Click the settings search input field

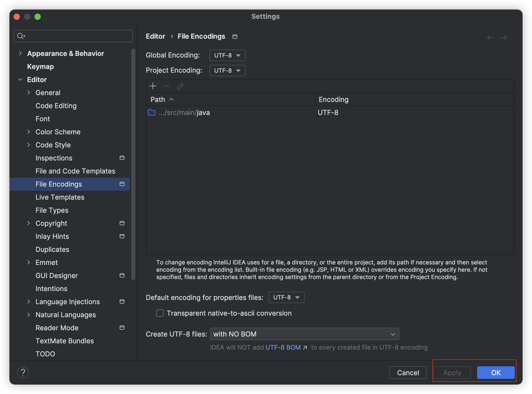pos(73,36)
